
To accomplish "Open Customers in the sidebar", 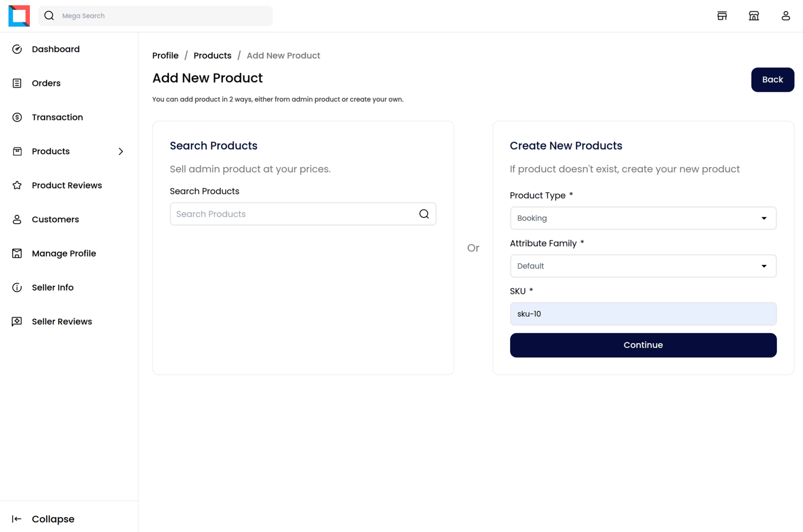I will click(55, 219).
